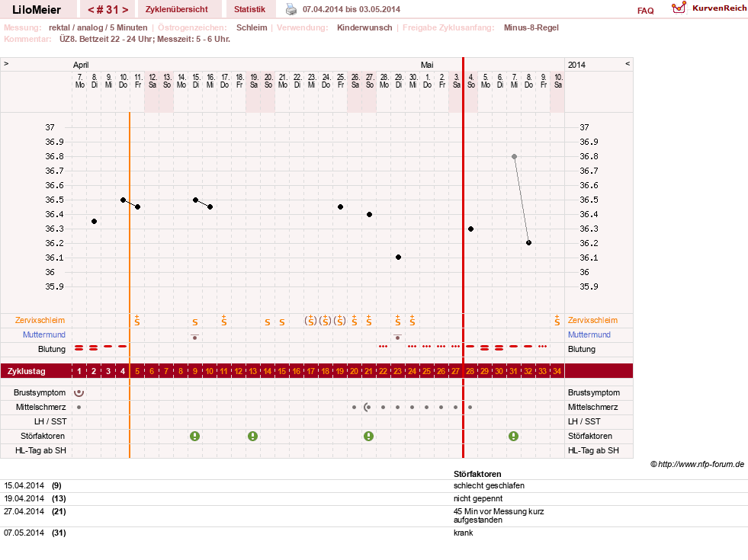The height and width of the screenshot is (560, 748).
Task: Click the left Muttermund row label
Action: (x=44, y=334)
